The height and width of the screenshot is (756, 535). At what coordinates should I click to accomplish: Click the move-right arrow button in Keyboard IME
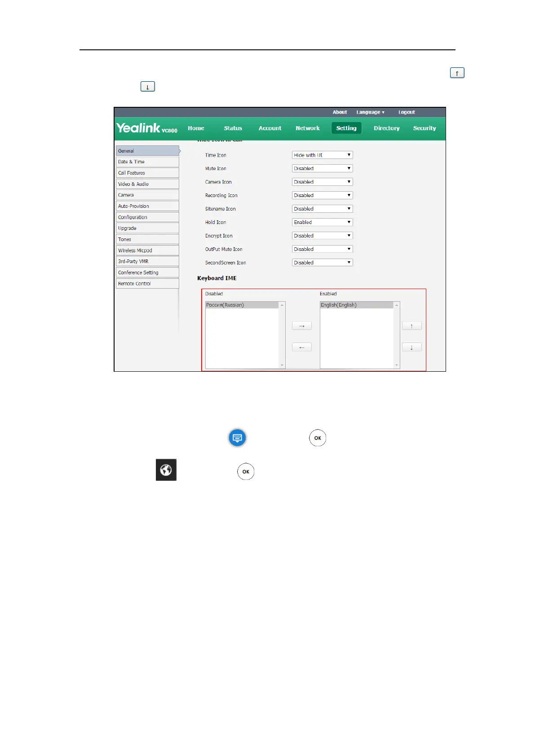[x=302, y=326]
